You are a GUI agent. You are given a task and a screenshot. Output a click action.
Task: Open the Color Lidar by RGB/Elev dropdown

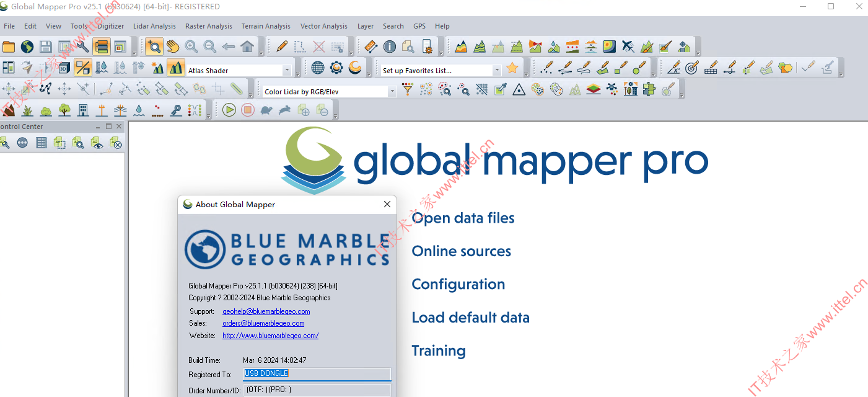(392, 92)
